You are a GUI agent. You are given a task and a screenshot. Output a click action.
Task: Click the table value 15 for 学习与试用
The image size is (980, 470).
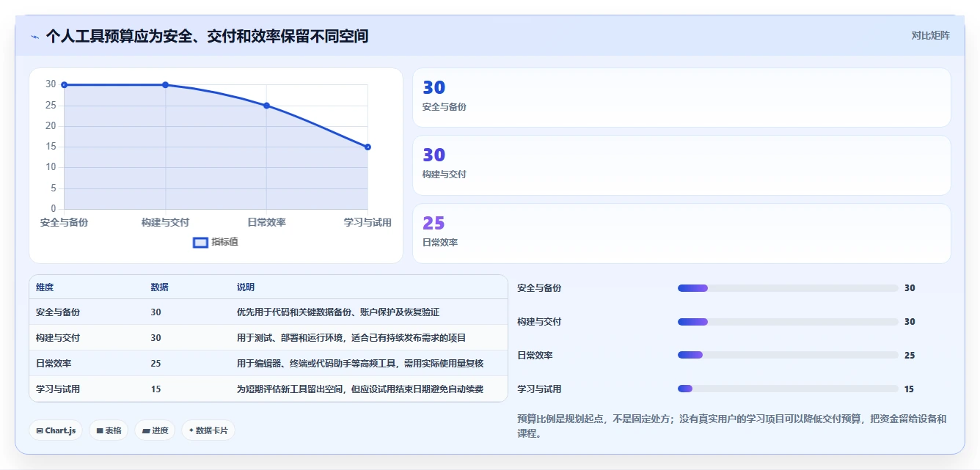point(156,389)
